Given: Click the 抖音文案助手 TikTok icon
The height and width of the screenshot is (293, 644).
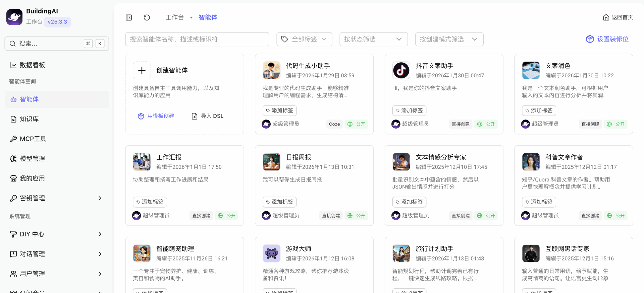Looking at the screenshot, I should pos(401,70).
